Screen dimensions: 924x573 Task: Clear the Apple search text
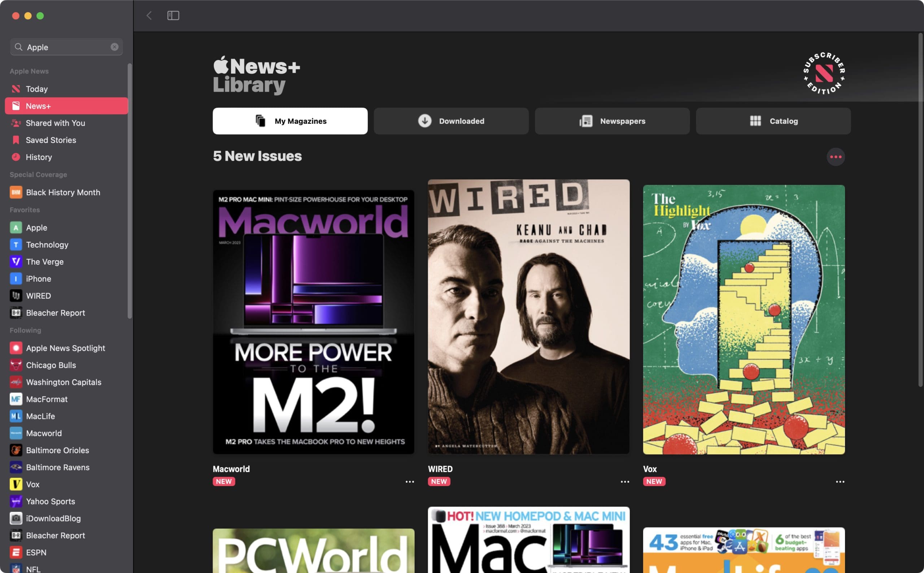click(x=114, y=47)
